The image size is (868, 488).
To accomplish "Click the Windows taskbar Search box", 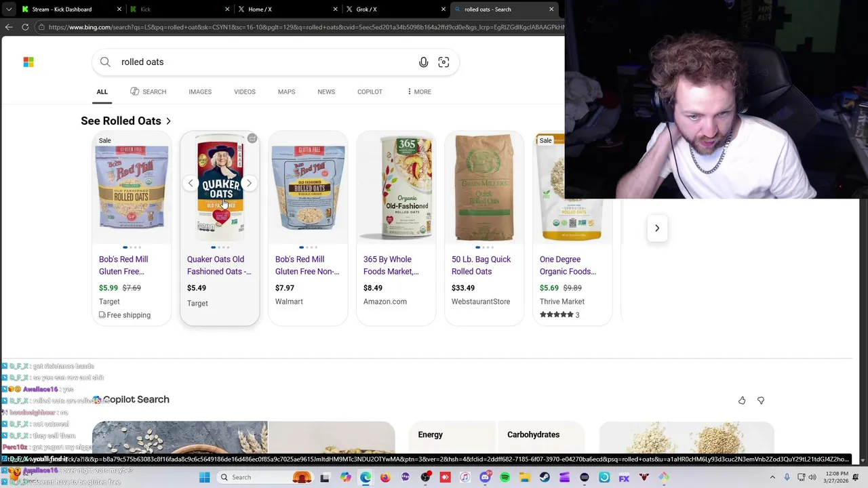I will coord(264,477).
